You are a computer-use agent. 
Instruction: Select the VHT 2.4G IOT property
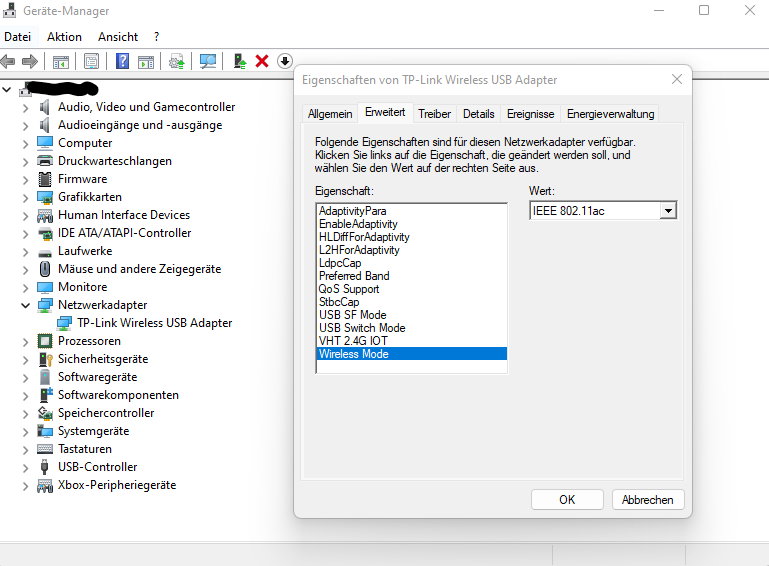[x=411, y=341]
